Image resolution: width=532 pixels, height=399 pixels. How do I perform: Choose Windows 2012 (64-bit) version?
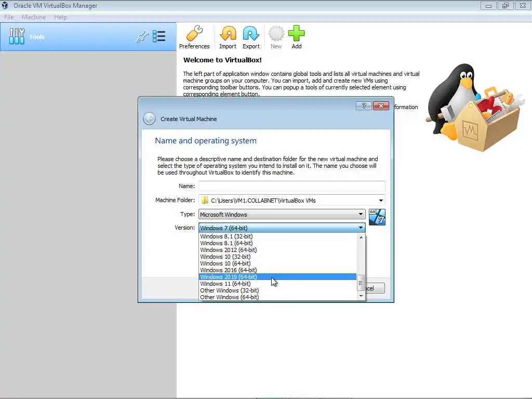click(277, 250)
